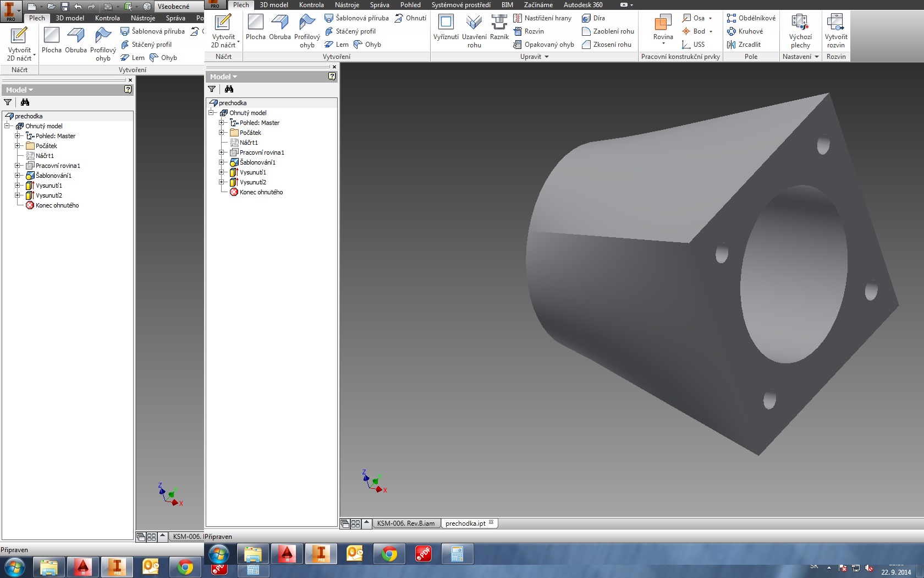This screenshot has width=924, height=578.
Task: Open the Nástroje tab in the left window
Action: click(143, 18)
